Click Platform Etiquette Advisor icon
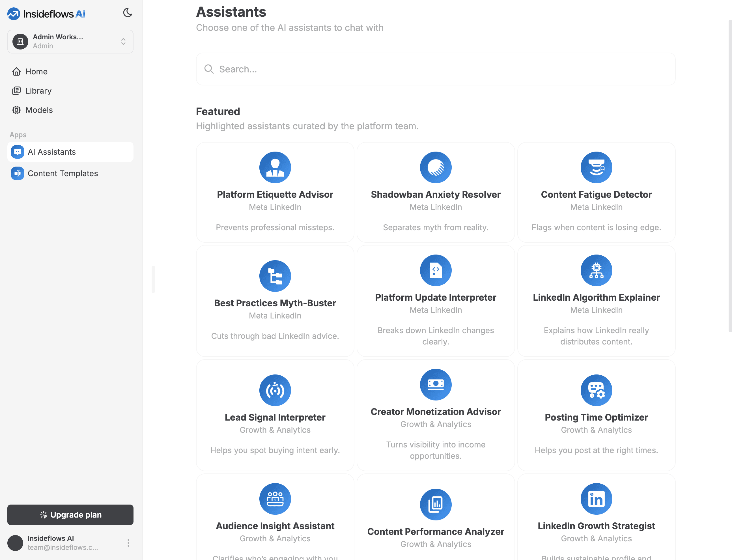Viewport: 732px width, 560px height. coord(275,167)
